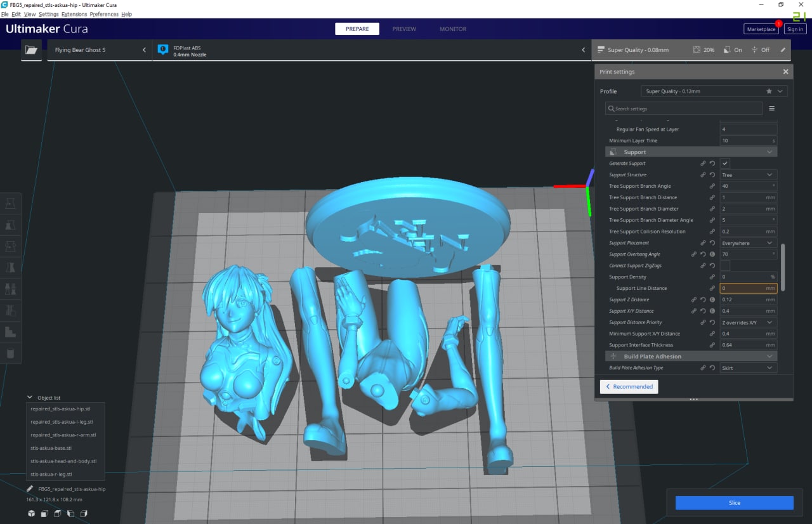Open the Preferences menu
Viewport: 812px width, 524px height.
pos(104,14)
